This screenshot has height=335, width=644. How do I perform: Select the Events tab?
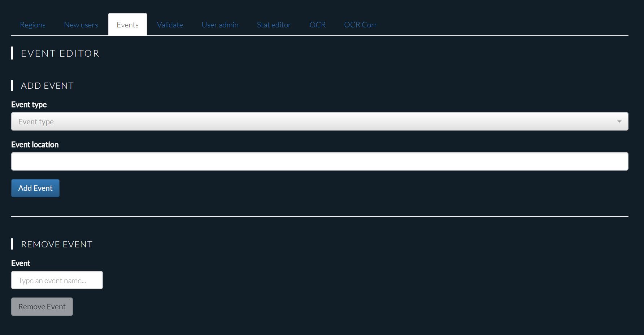pos(127,25)
